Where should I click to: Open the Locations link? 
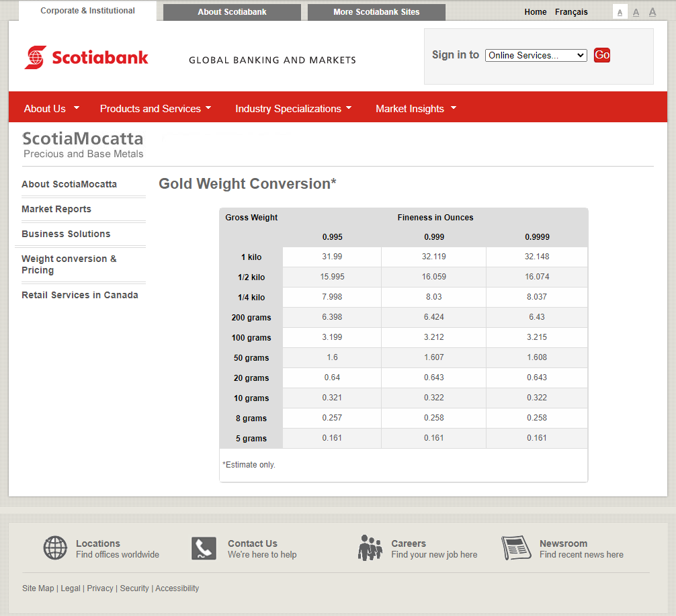pos(98,543)
